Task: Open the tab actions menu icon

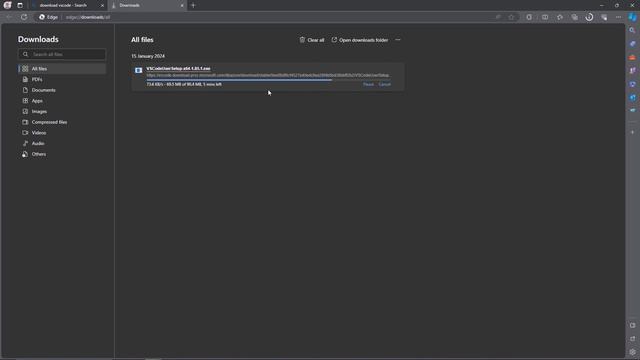Action: 20,5
